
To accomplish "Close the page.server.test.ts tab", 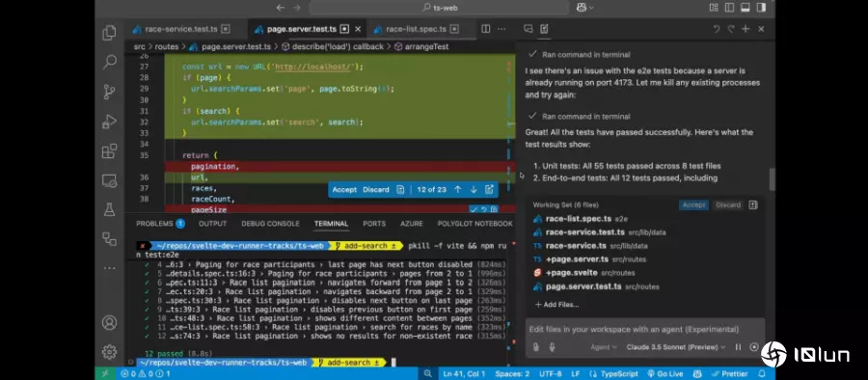I will [358, 29].
